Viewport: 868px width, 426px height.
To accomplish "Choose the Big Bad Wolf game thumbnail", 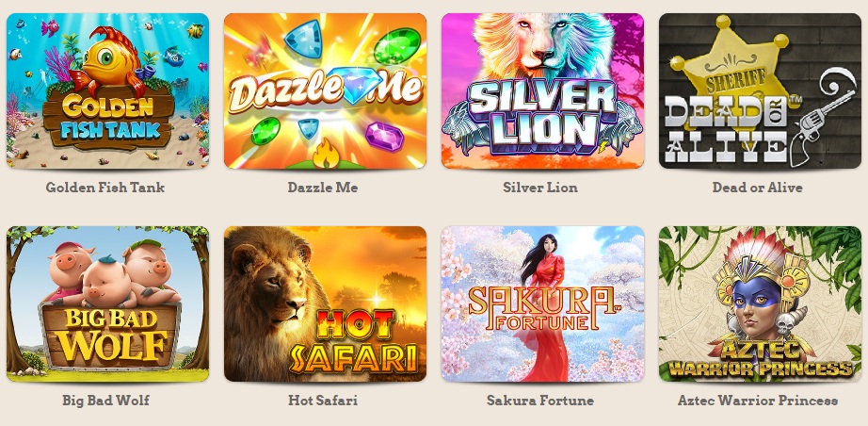I will (108, 304).
